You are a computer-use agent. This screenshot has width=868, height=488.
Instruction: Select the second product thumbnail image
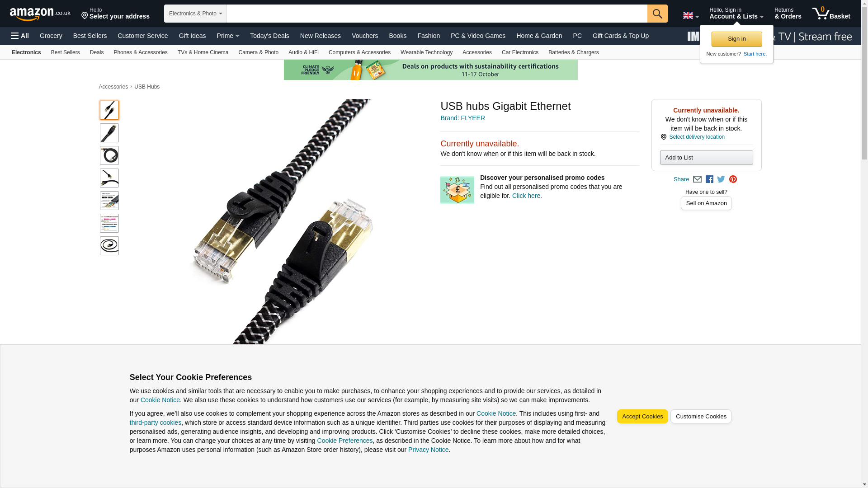coord(109,133)
